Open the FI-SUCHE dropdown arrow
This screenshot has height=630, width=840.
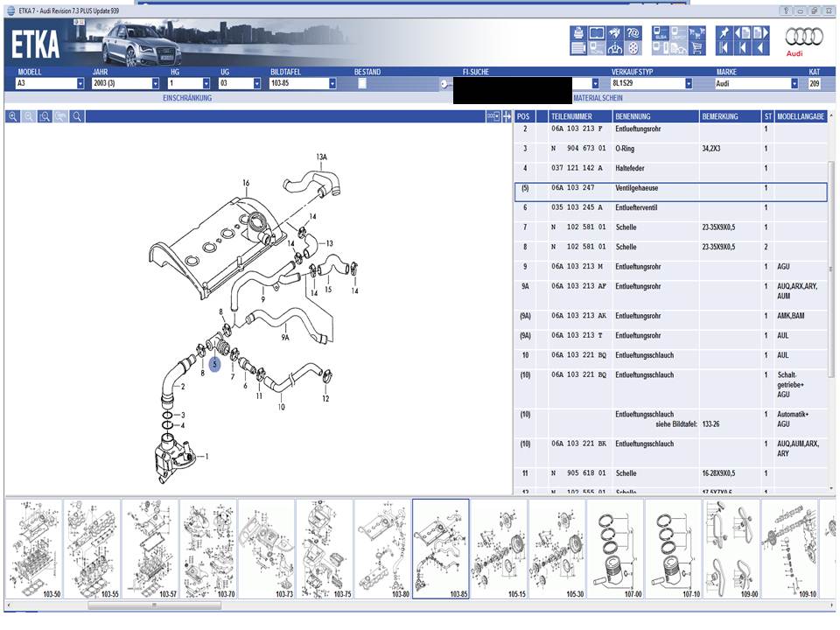[x=595, y=84]
